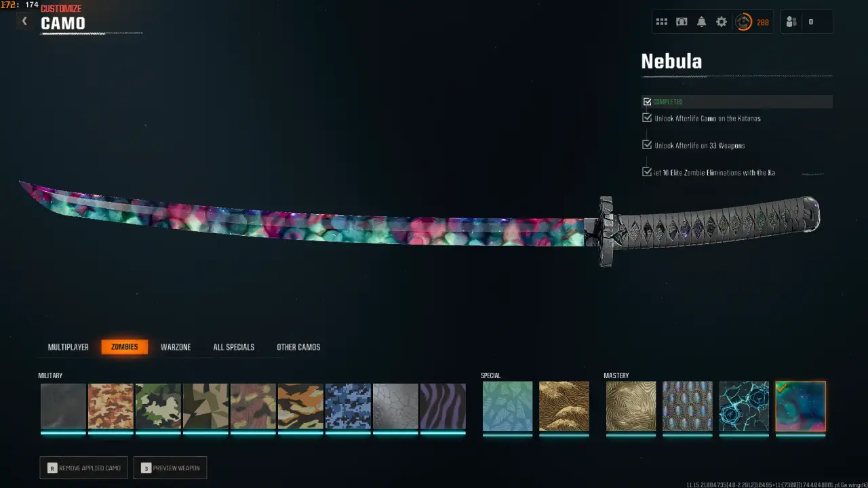Select the Zombies tab
Image resolution: width=868 pixels, height=488 pixels.
tap(125, 347)
